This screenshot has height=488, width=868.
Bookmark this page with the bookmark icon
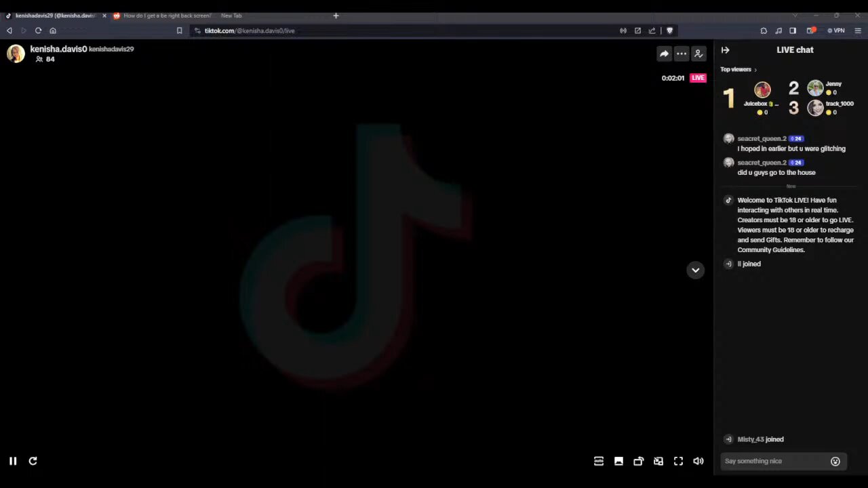179,30
